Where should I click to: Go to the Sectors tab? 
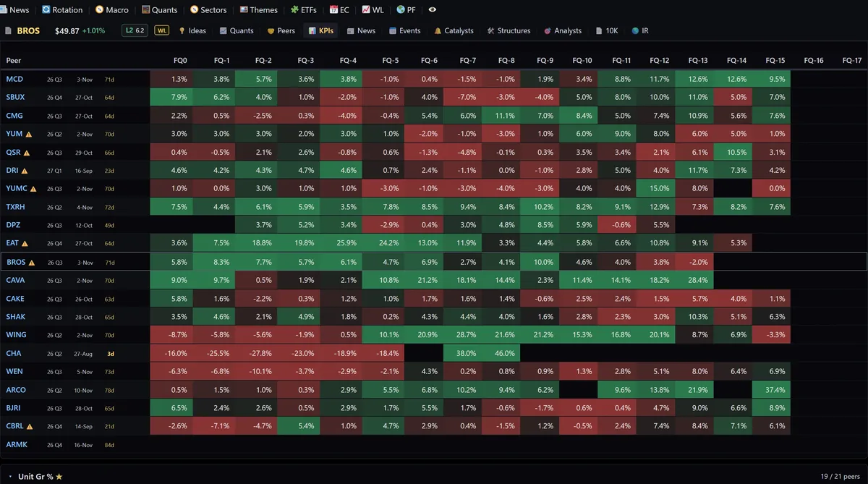(208, 10)
